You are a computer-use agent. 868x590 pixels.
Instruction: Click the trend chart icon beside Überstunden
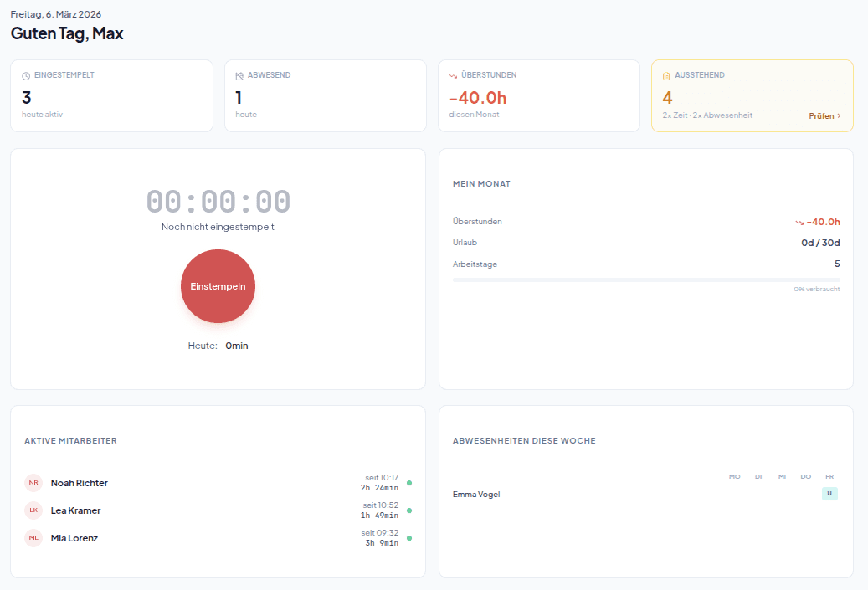pyautogui.click(x=451, y=74)
